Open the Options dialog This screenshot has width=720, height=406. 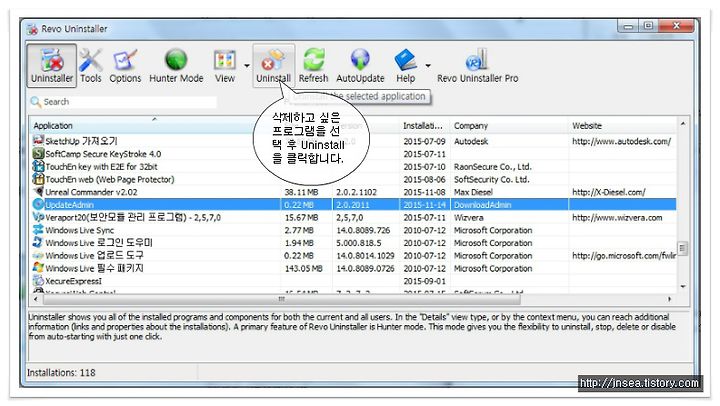pyautogui.click(x=125, y=65)
